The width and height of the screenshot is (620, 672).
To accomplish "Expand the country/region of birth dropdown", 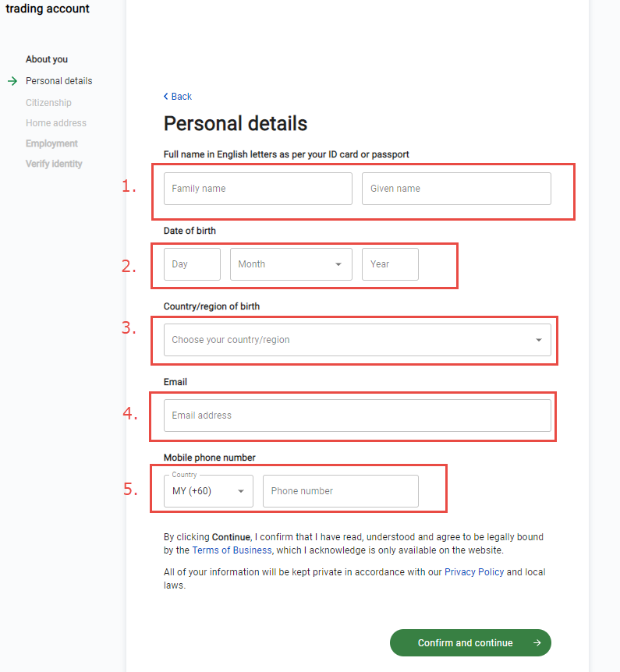I will coord(357,340).
